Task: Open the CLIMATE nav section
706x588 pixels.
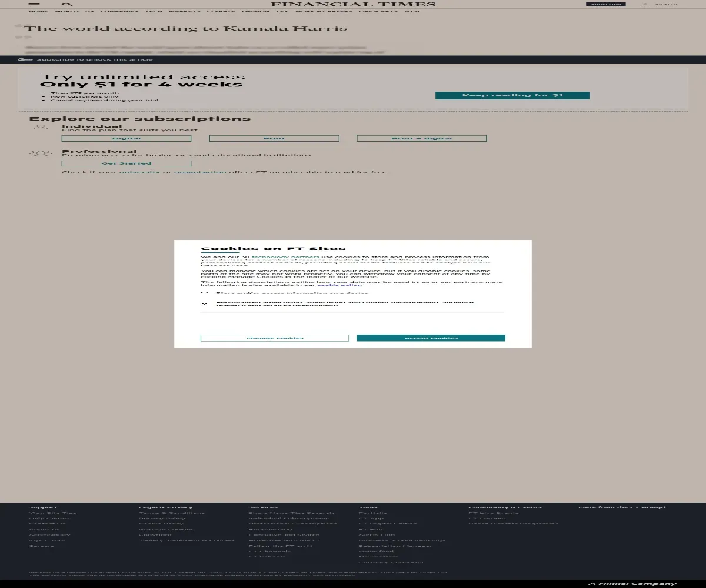Action: click(221, 11)
